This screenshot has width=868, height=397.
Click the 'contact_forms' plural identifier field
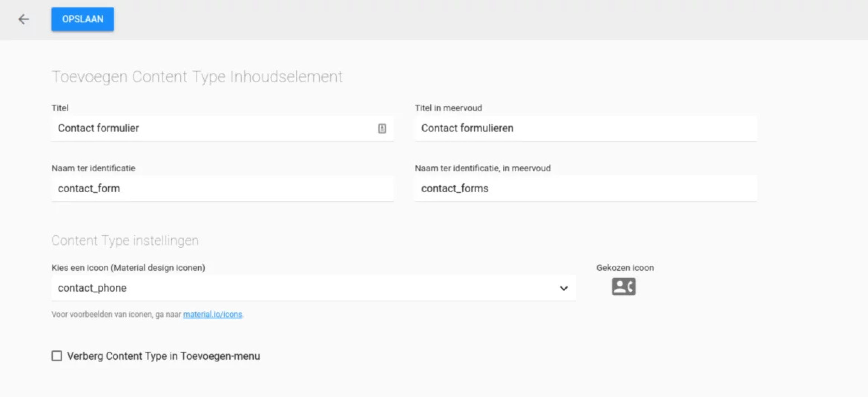(586, 188)
